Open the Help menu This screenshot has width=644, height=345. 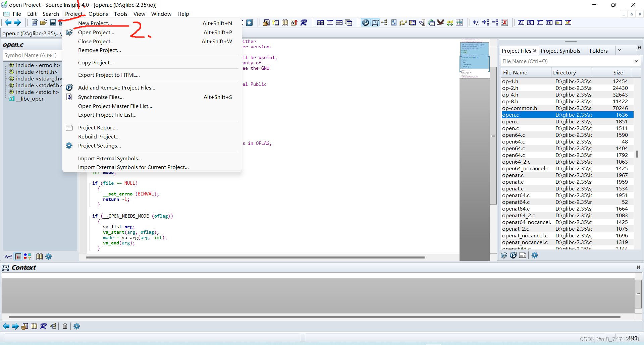tap(183, 14)
